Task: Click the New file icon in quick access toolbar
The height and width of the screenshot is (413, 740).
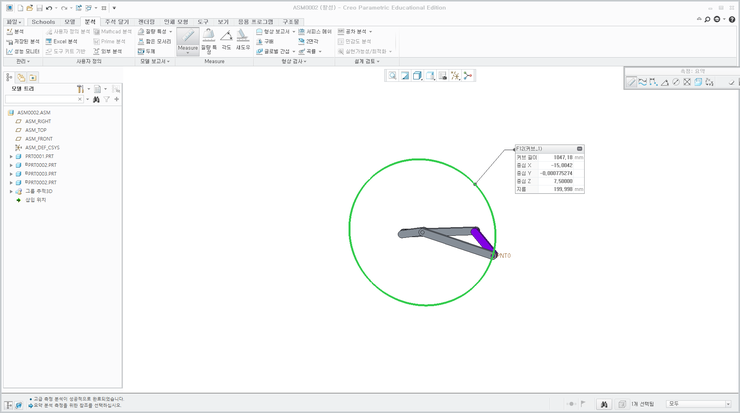Action: coord(20,8)
